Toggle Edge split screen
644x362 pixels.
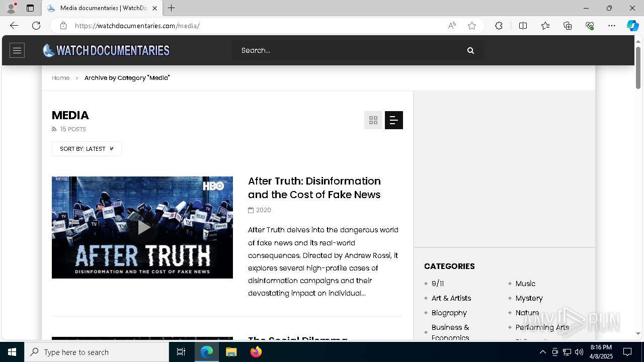pyautogui.click(x=523, y=26)
